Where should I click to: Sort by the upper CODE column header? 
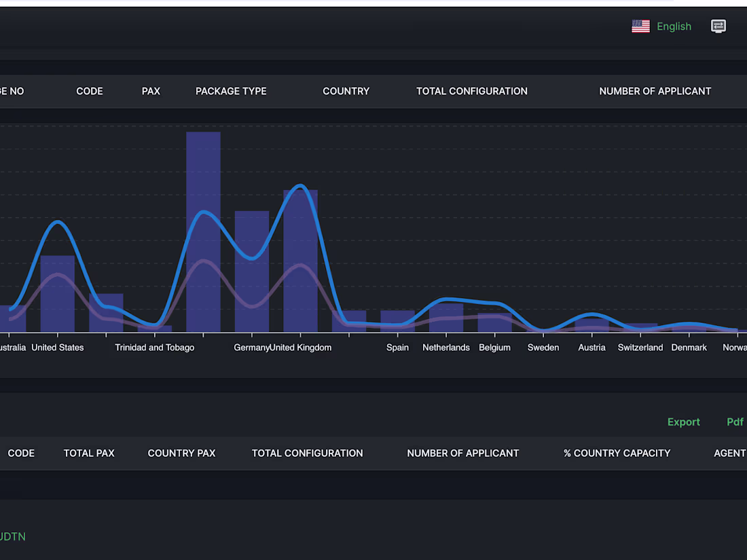[x=90, y=91]
